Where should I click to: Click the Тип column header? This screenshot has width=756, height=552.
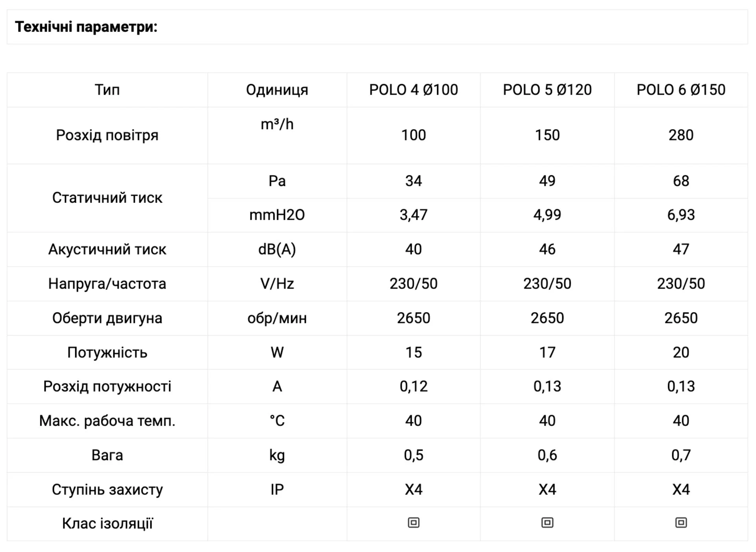[x=107, y=90]
